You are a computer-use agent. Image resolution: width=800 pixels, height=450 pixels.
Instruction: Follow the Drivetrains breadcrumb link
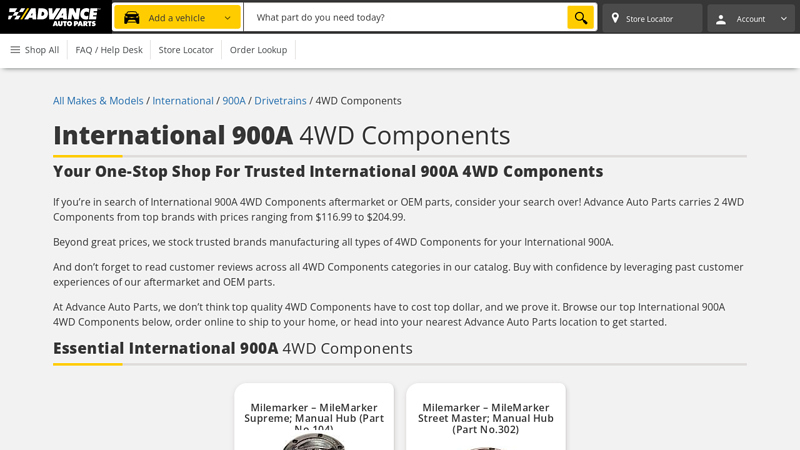click(280, 101)
